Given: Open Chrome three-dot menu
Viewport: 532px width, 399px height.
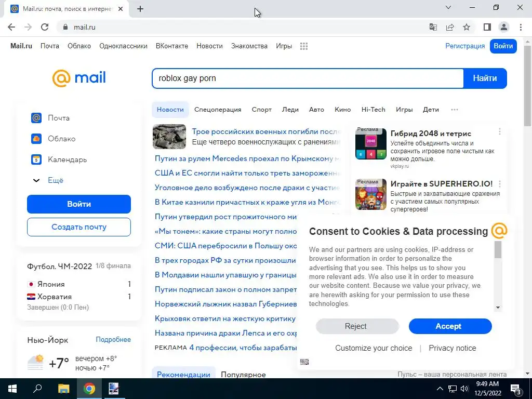Looking at the screenshot, I should [521, 27].
